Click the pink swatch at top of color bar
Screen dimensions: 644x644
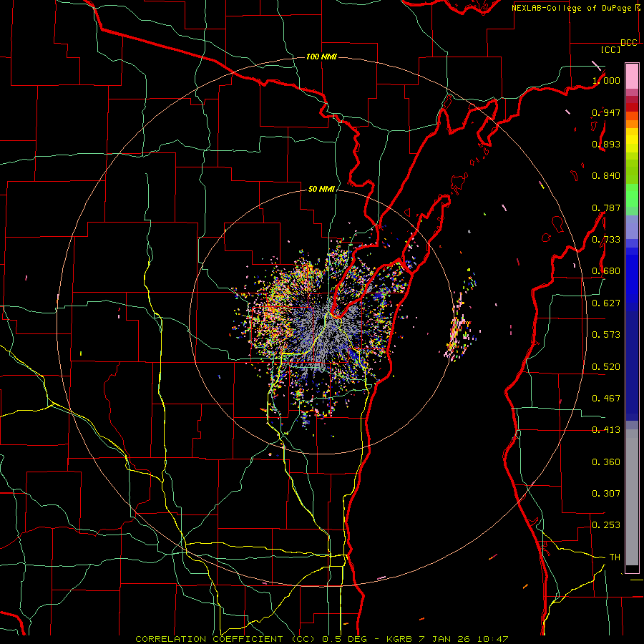click(x=632, y=76)
